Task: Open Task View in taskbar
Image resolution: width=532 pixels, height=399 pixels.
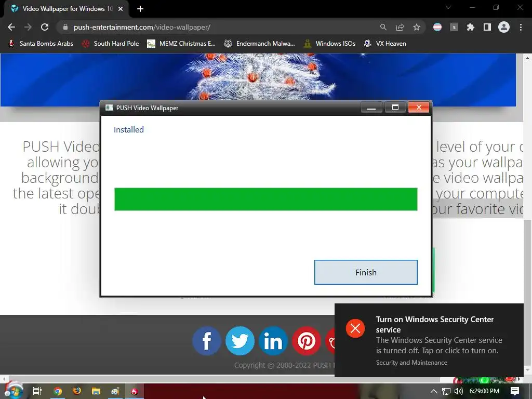Action: [x=37, y=391]
